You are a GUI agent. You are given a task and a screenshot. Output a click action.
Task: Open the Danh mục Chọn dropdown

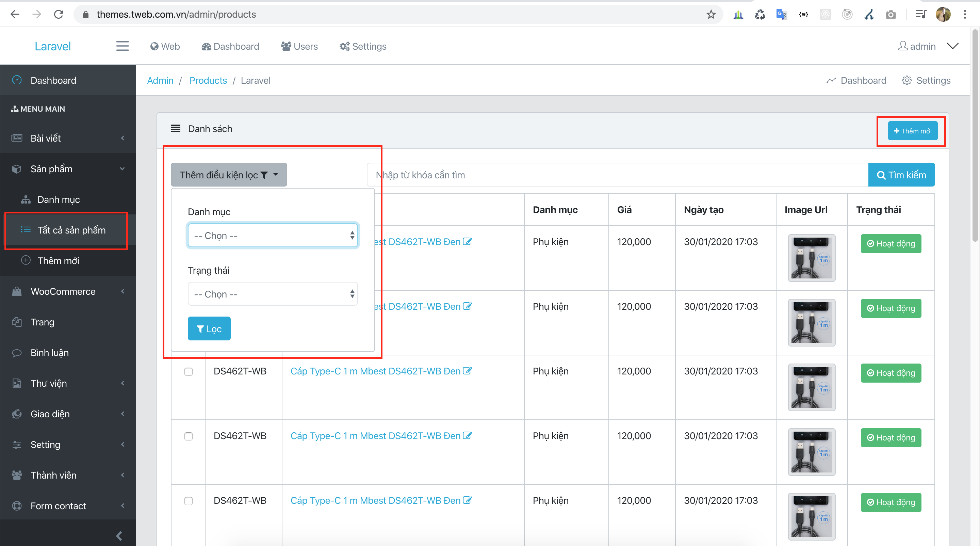pyautogui.click(x=272, y=235)
